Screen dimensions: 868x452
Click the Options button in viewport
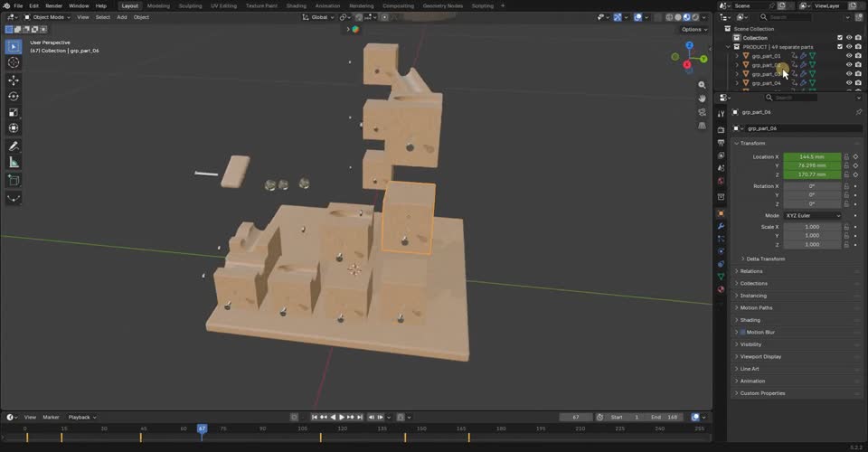click(x=694, y=29)
